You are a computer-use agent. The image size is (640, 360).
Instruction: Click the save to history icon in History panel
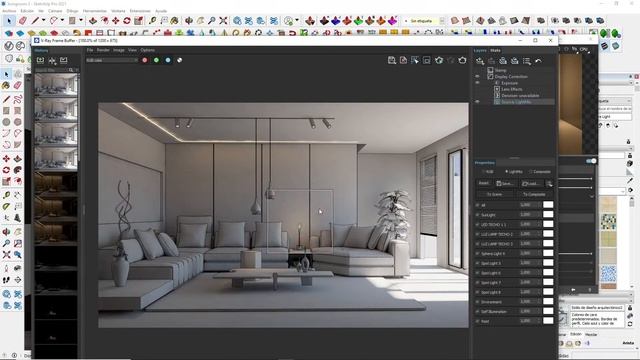(40, 60)
